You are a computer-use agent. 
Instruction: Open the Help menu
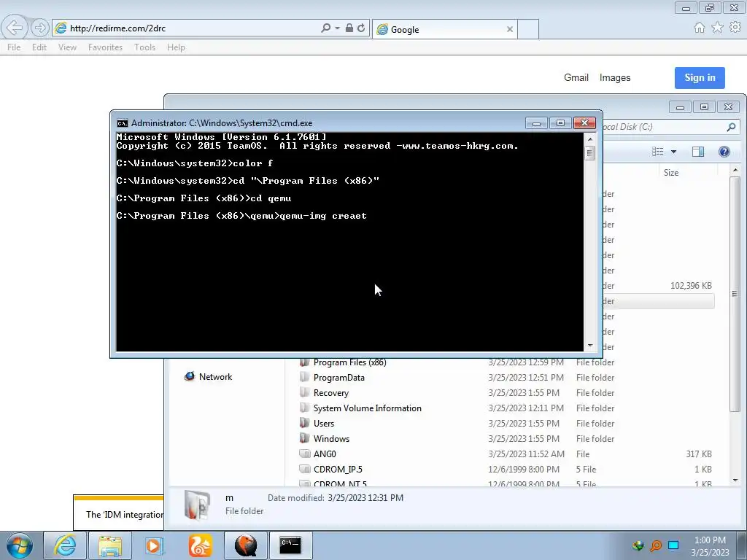[176, 47]
